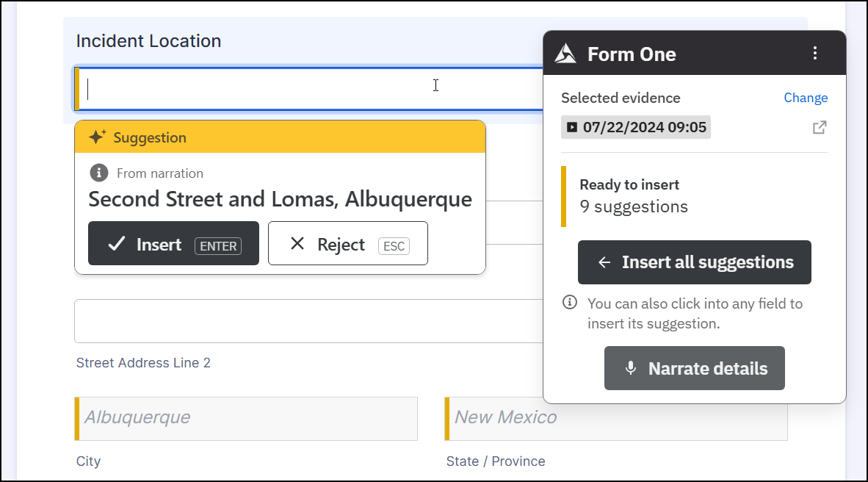Click the sparkle icon in Suggestion header
Screen dimensions: 868x482
(98, 137)
